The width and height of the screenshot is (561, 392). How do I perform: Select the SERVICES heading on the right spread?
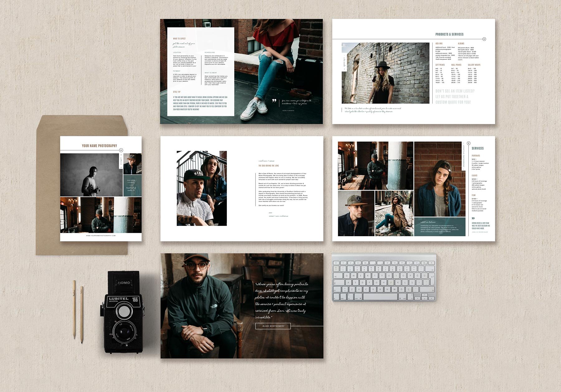tap(477, 148)
